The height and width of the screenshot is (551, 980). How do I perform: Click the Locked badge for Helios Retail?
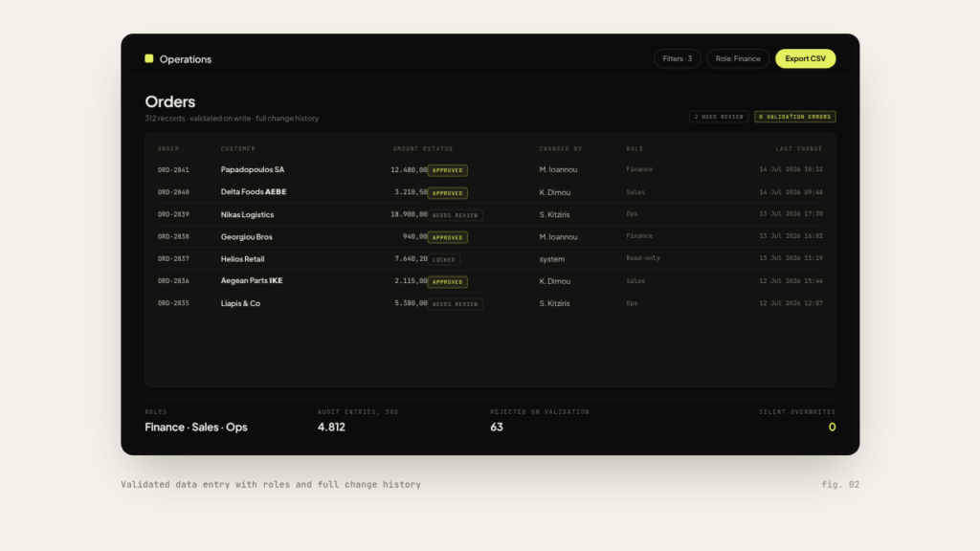point(444,259)
